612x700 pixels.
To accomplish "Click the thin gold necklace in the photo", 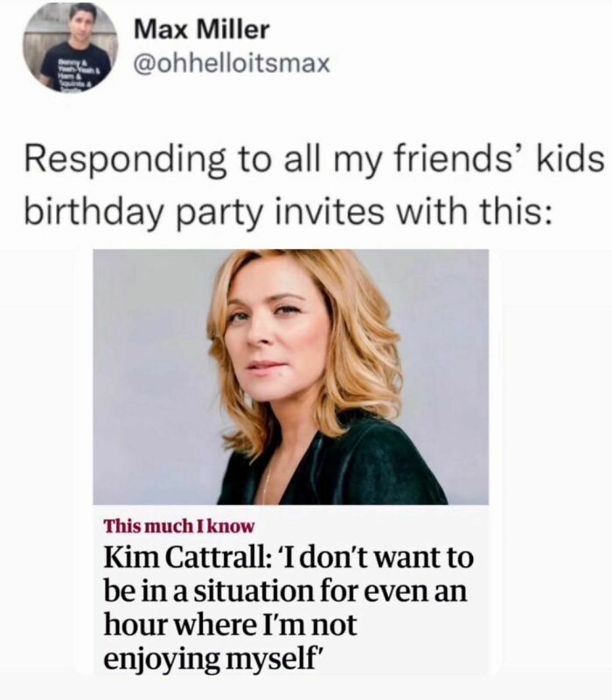I will (267, 485).
